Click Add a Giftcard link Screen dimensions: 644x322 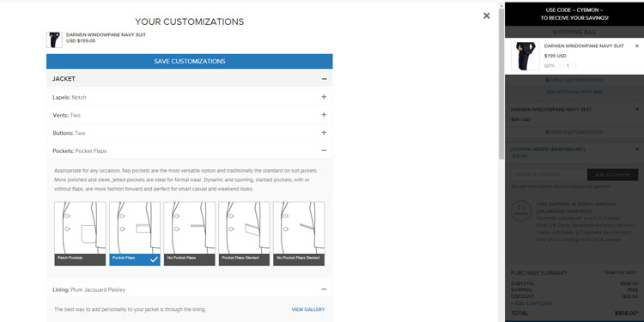[x=532, y=303]
